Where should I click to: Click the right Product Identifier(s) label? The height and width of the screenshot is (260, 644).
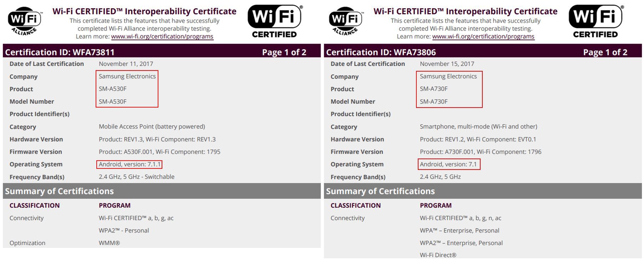click(361, 114)
